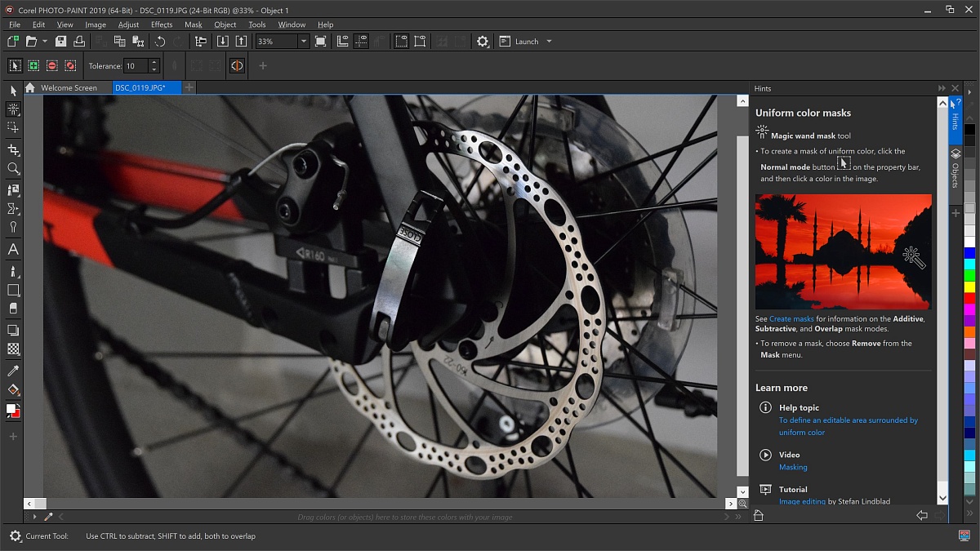980x551 pixels.
Task: Click the Hints sunset example thumbnail
Action: [x=843, y=251]
